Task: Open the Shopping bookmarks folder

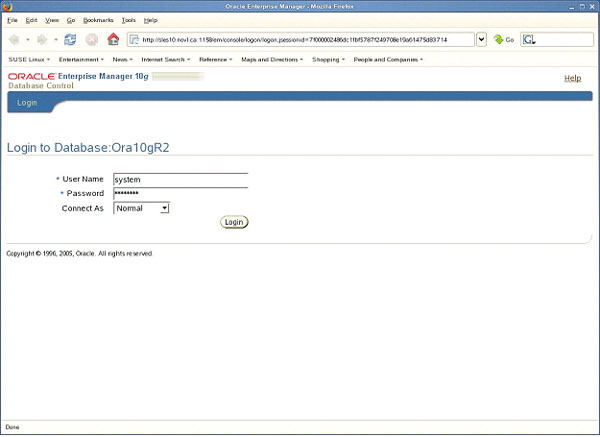Action: [x=328, y=60]
